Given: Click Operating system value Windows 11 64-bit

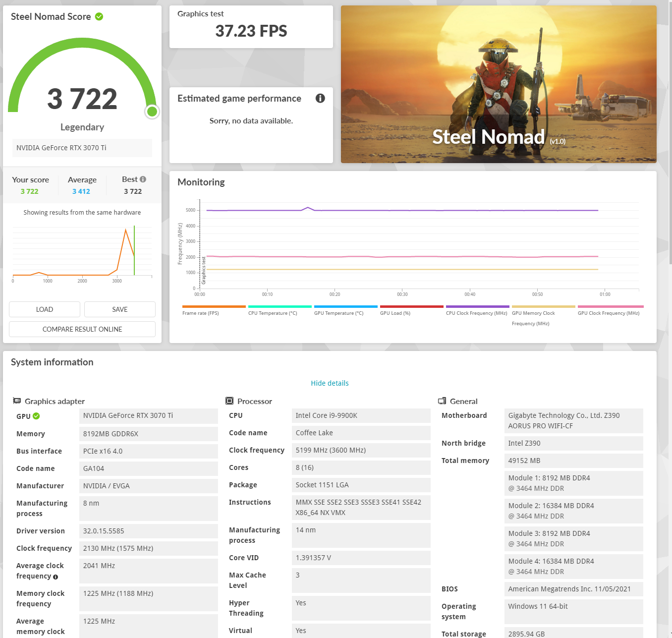Looking at the screenshot, I should tap(574, 612).
